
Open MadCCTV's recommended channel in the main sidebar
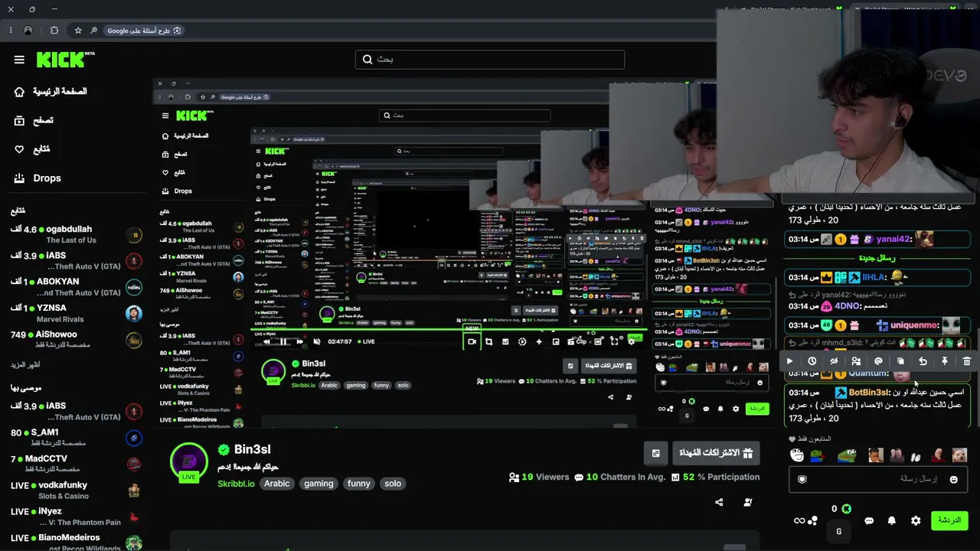click(x=76, y=464)
